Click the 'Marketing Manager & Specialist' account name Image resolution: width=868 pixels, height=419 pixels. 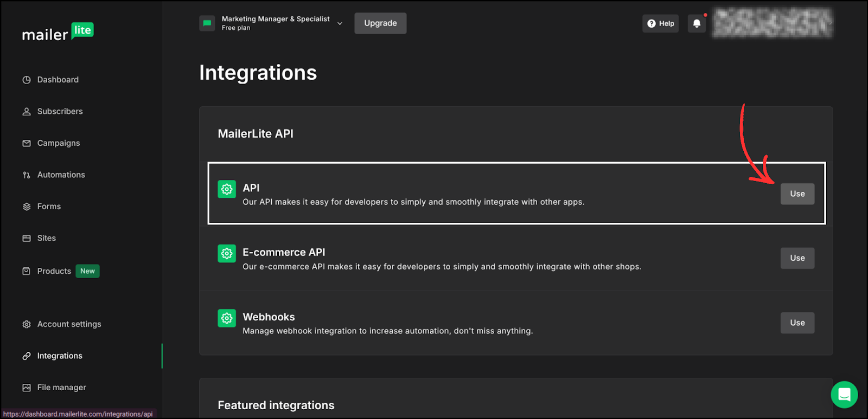pyautogui.click(x=276, y=19)
